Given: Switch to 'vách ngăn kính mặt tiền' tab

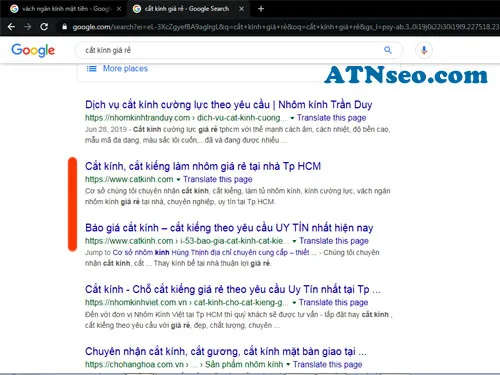Looking at the screenshot, I should tap(63, 9).
